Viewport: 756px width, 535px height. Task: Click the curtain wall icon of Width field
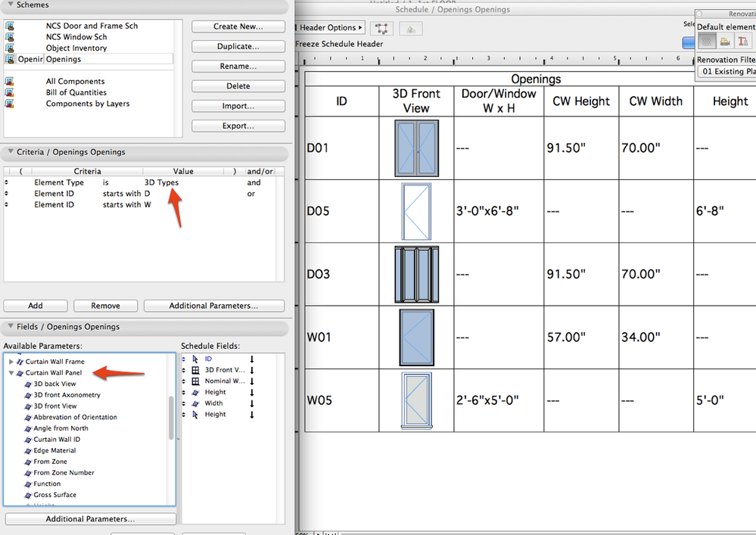tap(195, 403)
